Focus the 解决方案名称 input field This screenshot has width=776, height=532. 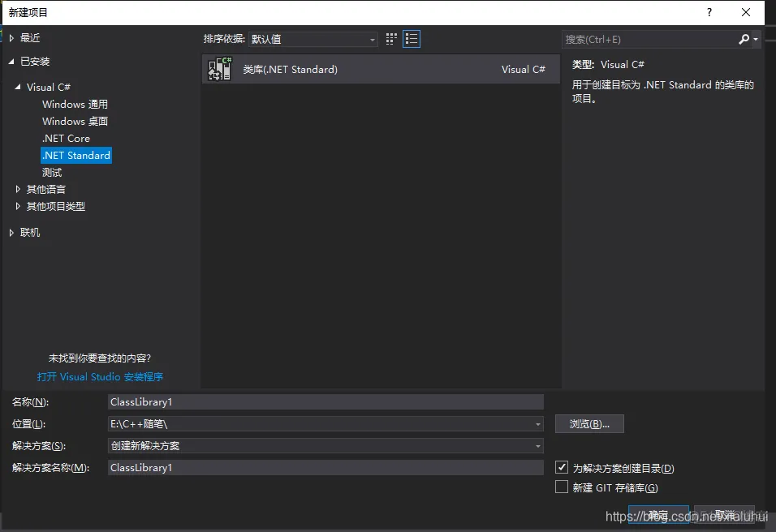(325, 468)
